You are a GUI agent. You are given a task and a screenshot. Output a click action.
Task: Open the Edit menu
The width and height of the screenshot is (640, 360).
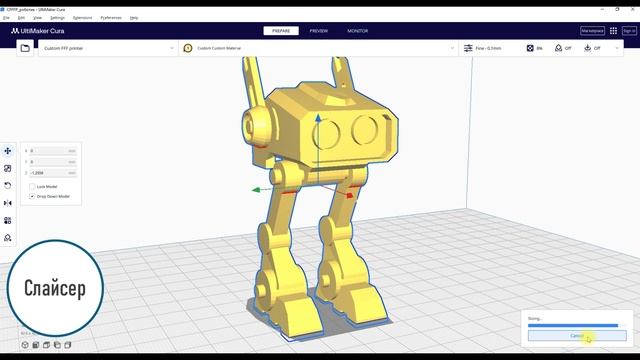(x=21, y=18)
